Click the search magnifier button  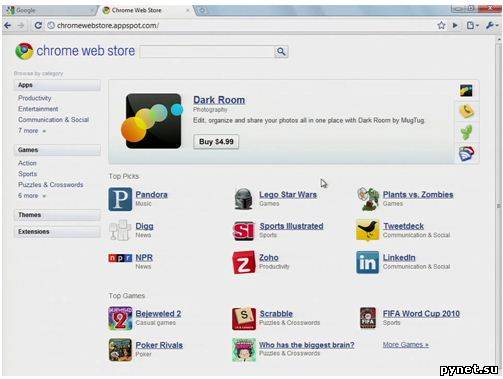pos(281,52)
